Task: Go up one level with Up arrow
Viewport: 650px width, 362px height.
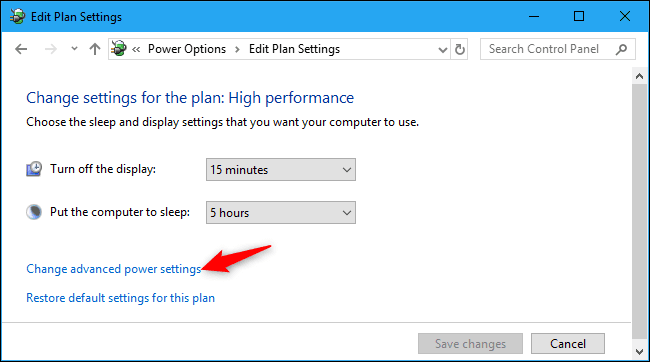Action: [x=95, y=49]
